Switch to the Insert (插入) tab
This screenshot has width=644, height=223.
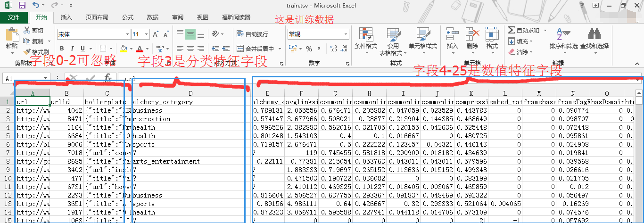click(66, 17)
